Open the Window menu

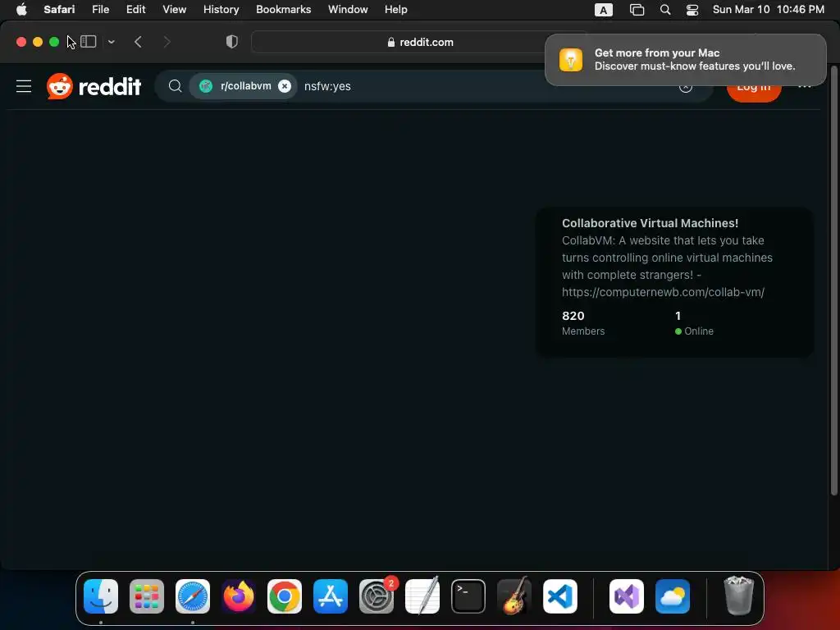pyautogui.click(x=348, y=10)
